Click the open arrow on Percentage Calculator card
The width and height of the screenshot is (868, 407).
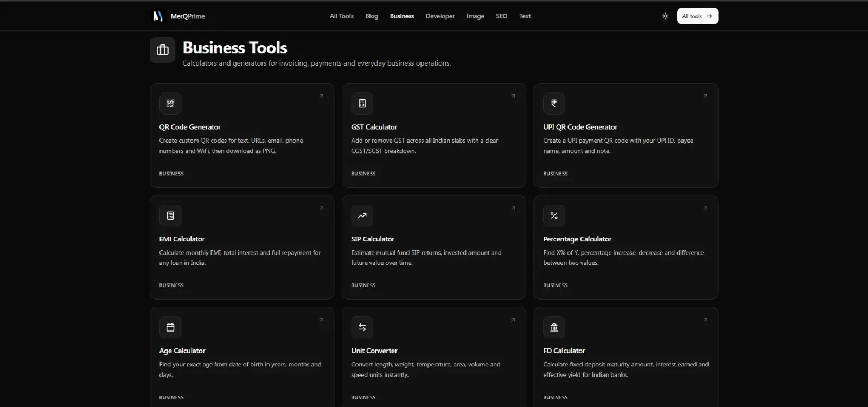pyautogui.click(x=705, y=208)
